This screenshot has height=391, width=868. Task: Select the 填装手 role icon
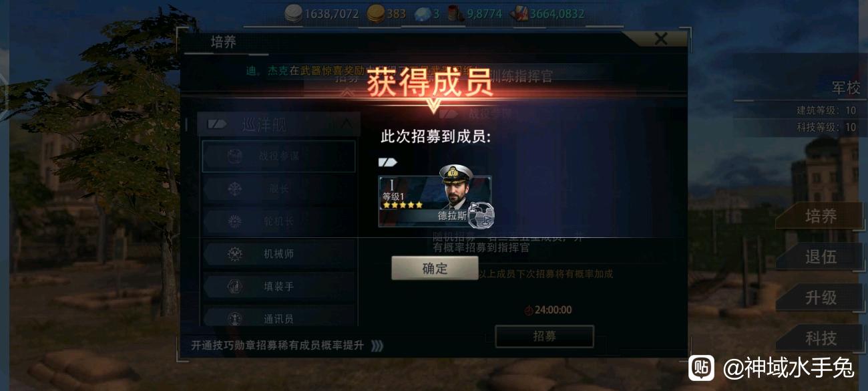234,286
